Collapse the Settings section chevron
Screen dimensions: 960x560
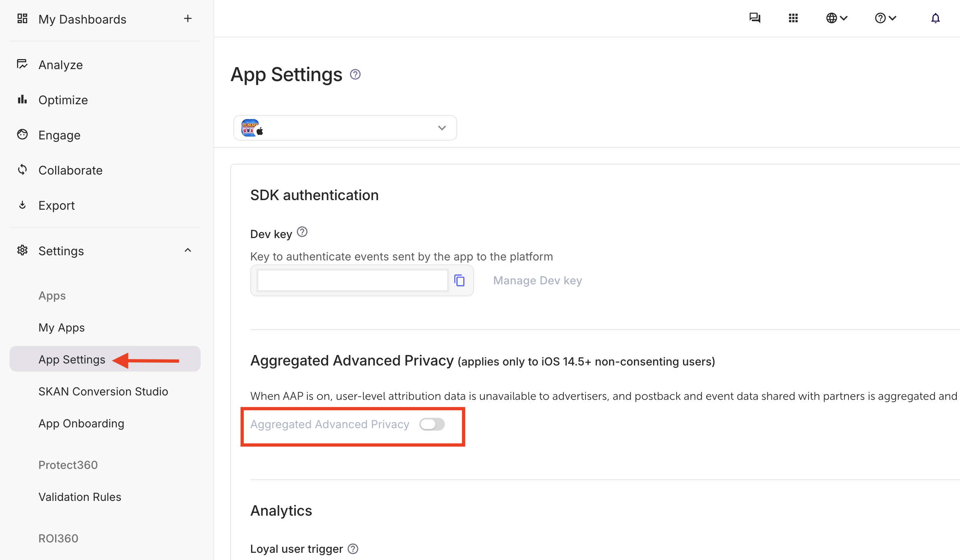tap(188, 250)
